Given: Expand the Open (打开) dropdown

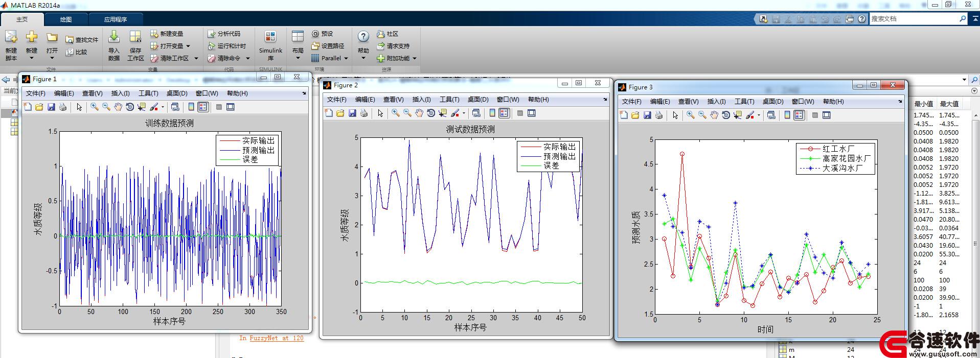Looking at the screenshot, I should point(52,58).
